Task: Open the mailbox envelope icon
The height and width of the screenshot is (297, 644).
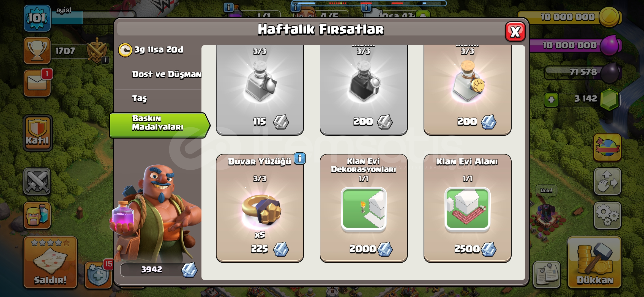Action: click(x=37, y=83)
